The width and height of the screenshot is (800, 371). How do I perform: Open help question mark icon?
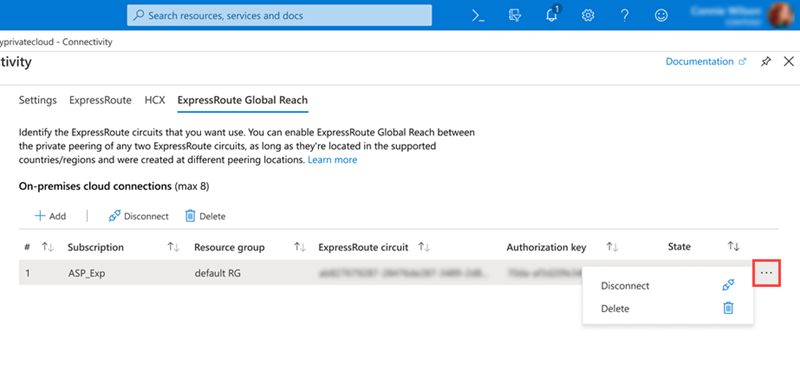coord(624,16)
